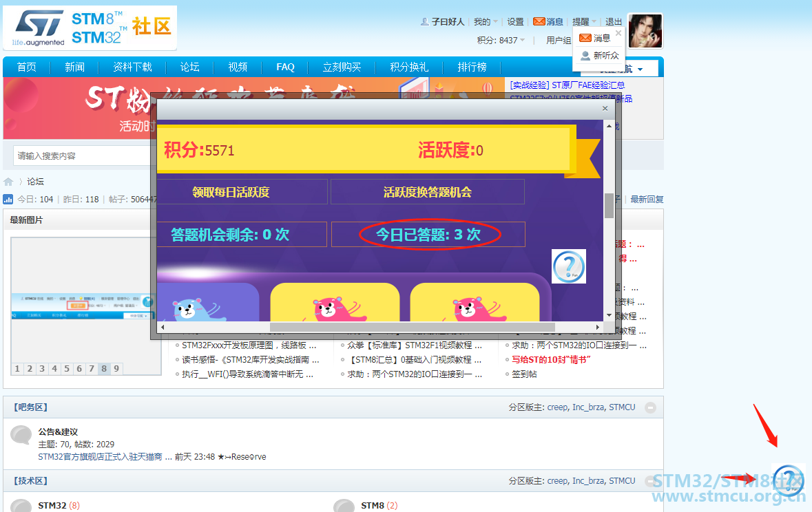The image size is (812, 512).
Task: Open moderator creep's profile in 吧务区
Action: 557,407
